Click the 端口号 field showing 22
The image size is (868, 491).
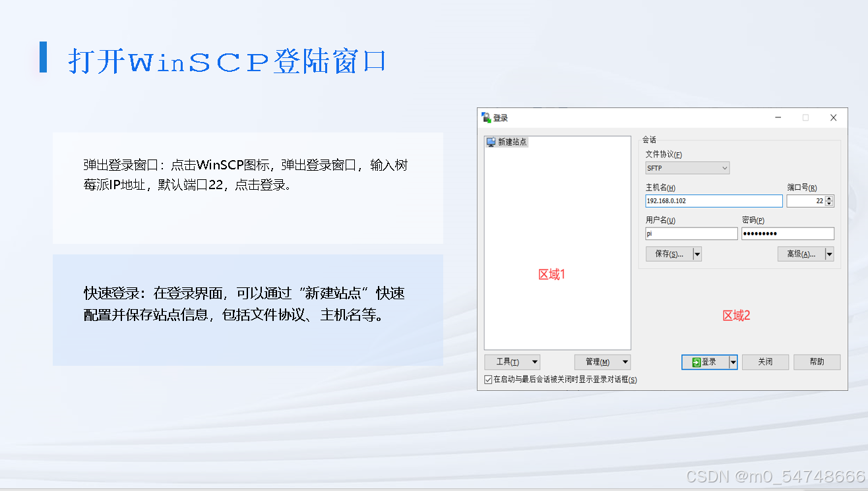coord(805,201)
